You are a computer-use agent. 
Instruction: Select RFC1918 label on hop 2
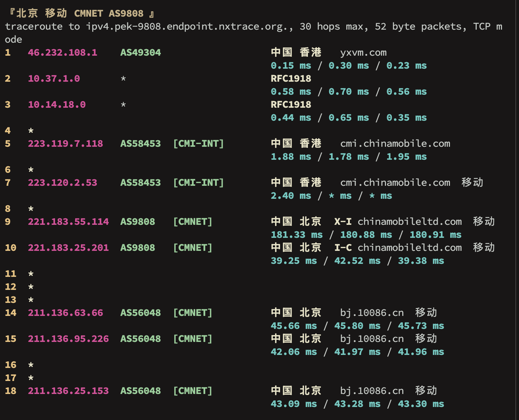click(x=291, y=78)
